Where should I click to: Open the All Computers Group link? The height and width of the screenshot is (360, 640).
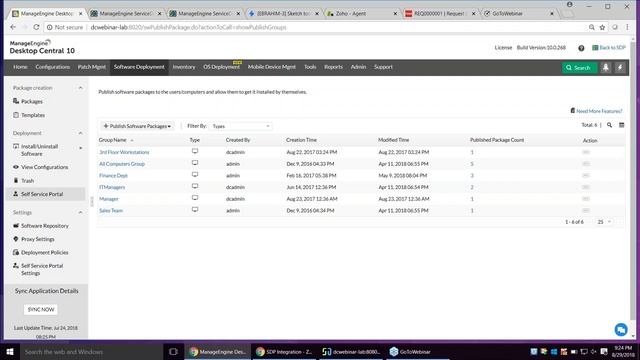[x=122, y=164]
